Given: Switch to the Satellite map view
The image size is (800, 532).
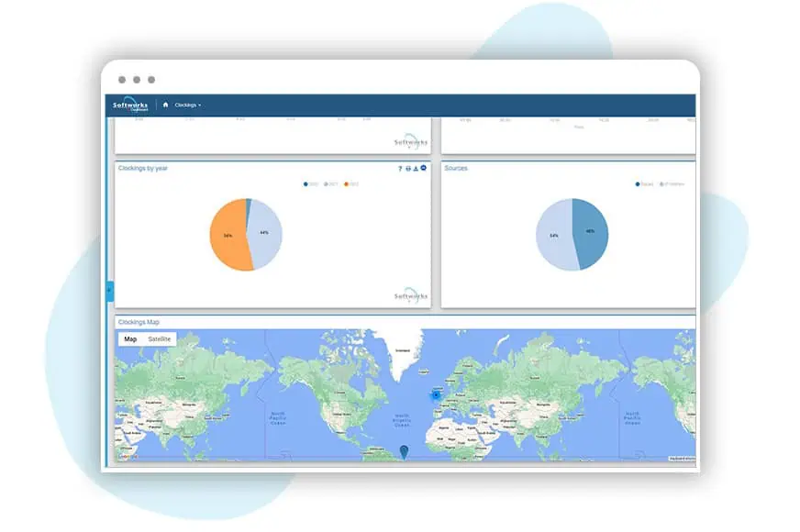Looking at the screenshot, I should [x=159, y=339].
